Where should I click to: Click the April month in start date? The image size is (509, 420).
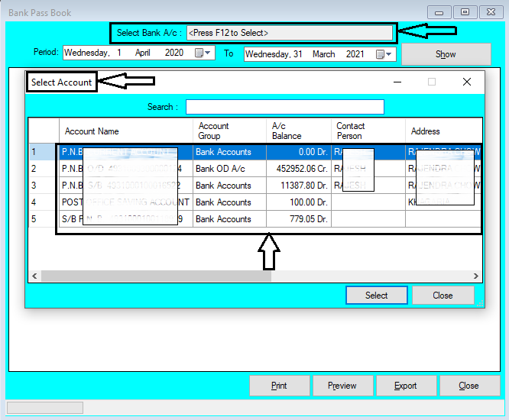click(143, 53)
